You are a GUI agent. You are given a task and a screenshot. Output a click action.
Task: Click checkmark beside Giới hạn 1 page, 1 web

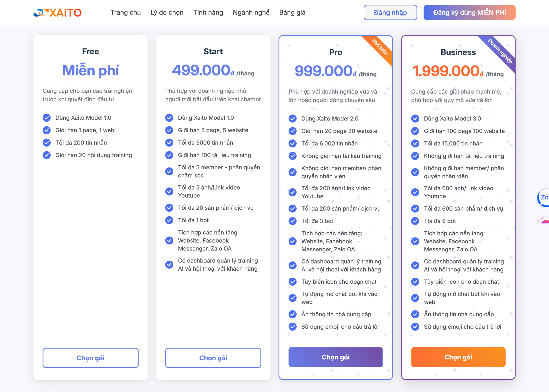coord(47,130)
